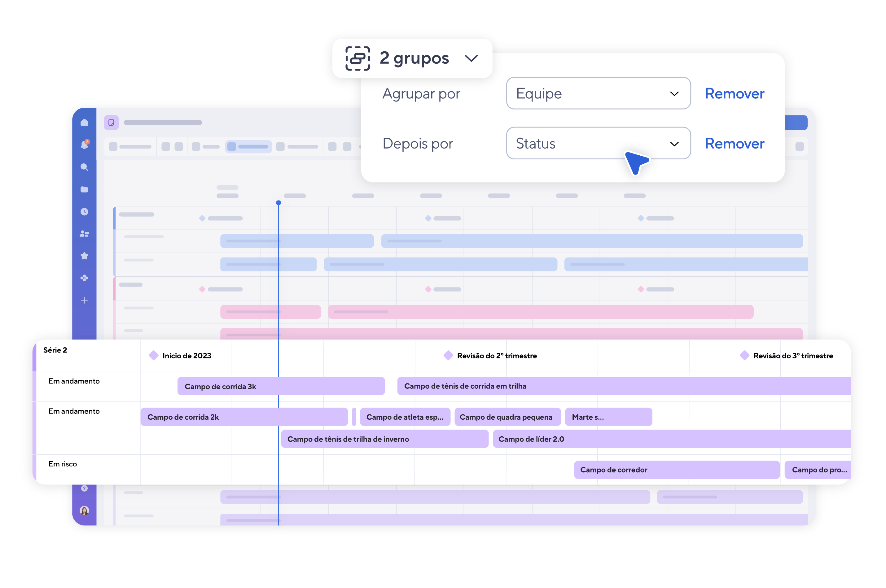Click the Revisão do 2° trimestre milestone marker
886x588 pixels.
(x=448, y=356)
